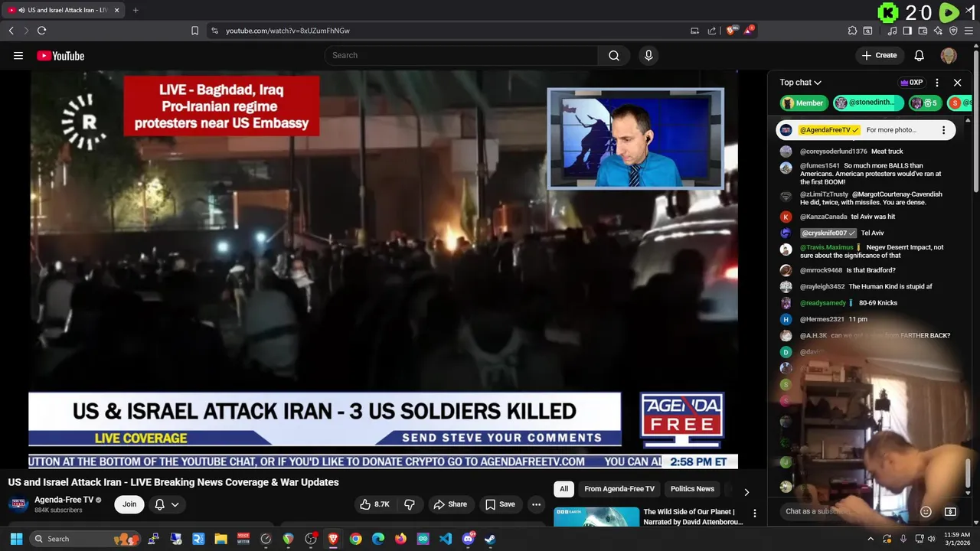The image size is (980, 551).
Task: Open YouTube notifications bell in the header
Action: coord(919,55)
